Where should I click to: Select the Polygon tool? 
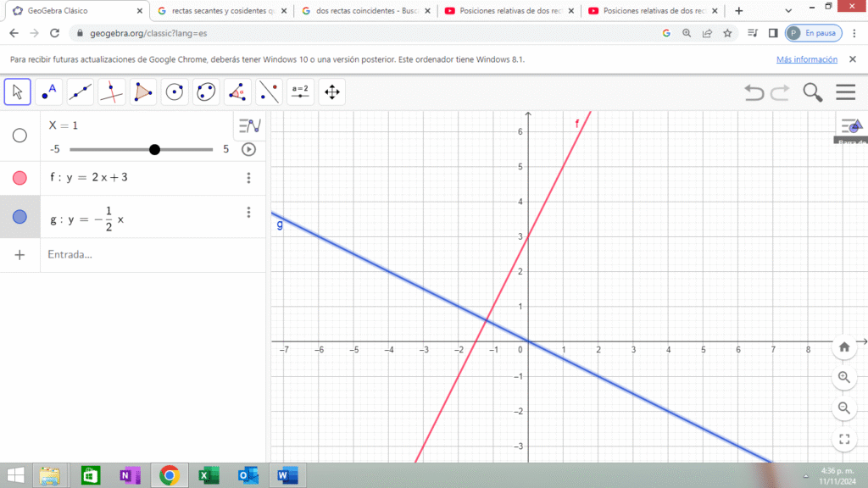pyautogui.click(x=143, y=91)
